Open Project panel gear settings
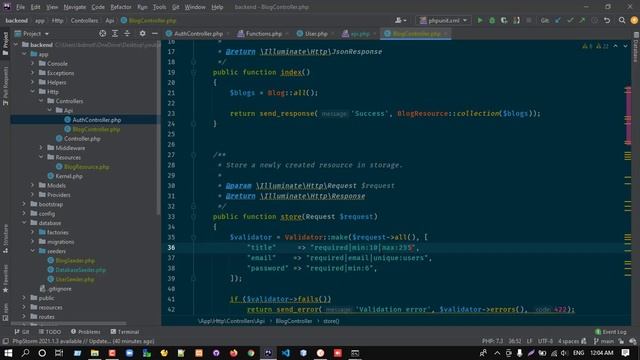640x360 pixels. [x=142, y=33]
